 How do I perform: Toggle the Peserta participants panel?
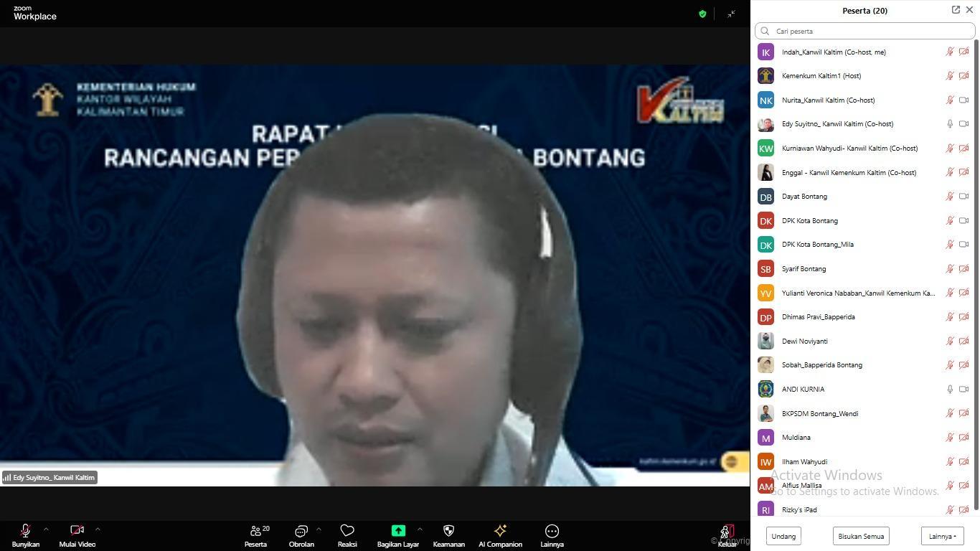tap(255, 534)
